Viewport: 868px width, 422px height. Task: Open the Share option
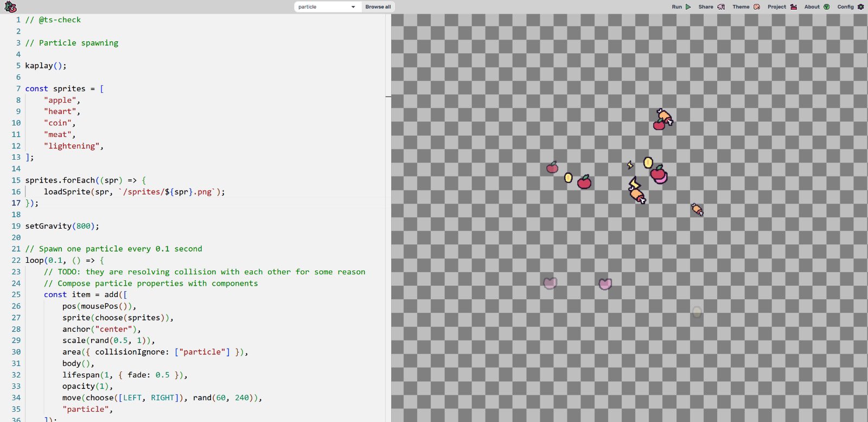point(711,7)
